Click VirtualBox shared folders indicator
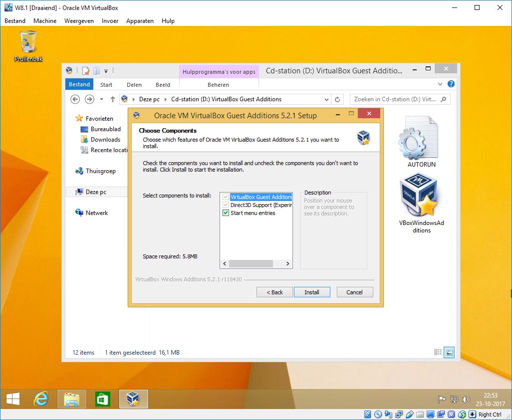The width and height of the screenshot is (512, 420). click(420, 415)
